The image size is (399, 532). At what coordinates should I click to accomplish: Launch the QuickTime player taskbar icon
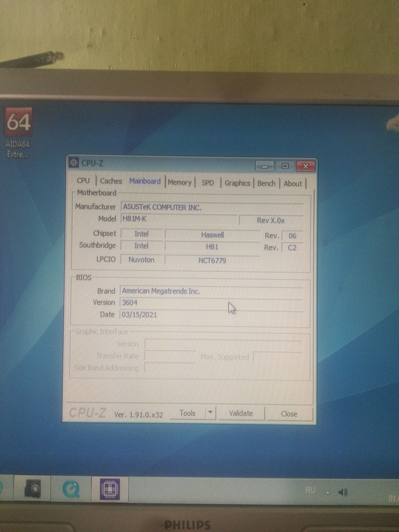click(x=71, y=489)
